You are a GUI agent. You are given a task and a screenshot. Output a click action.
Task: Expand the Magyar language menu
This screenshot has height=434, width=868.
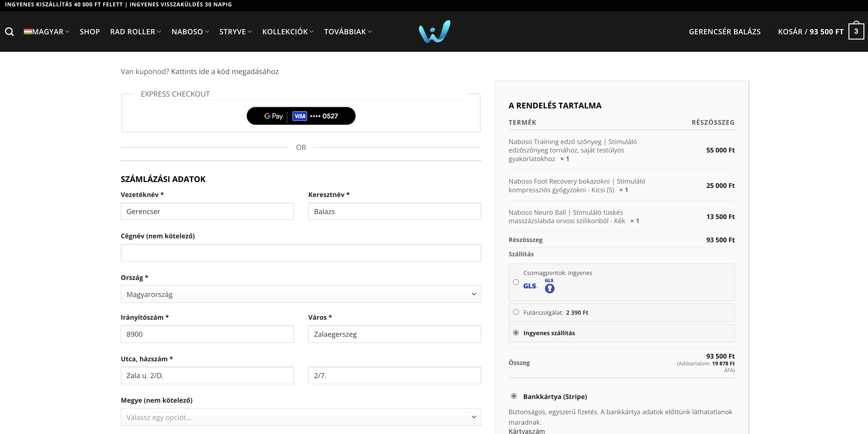coord(47,32)
